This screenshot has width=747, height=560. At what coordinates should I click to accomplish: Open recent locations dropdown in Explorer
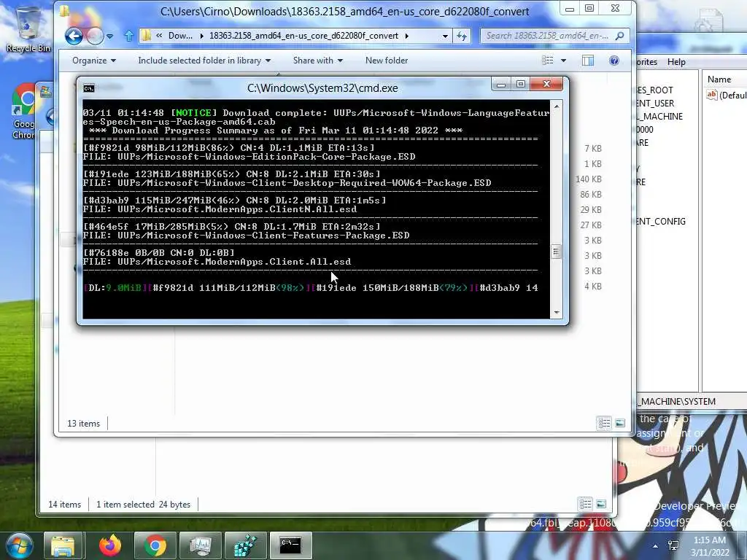click(110, 36)
